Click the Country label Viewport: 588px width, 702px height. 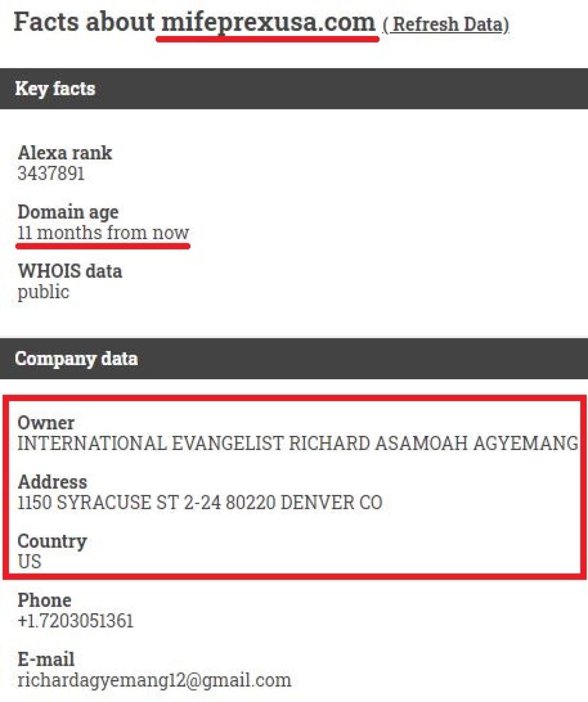(52, 541)
